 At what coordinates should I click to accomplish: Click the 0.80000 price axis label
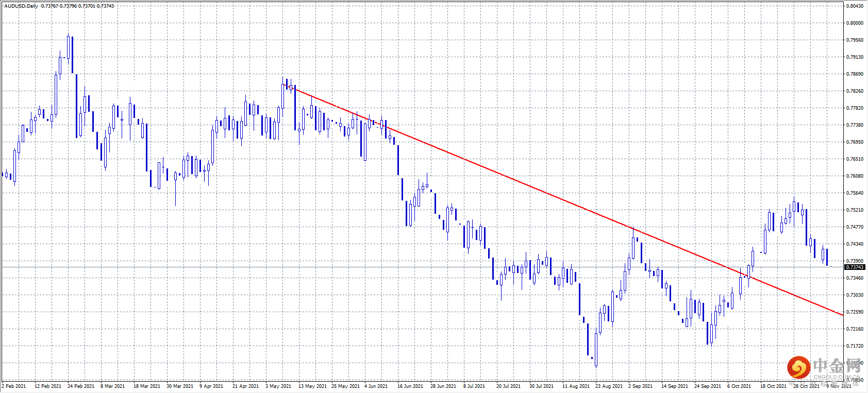[x=855, y=23]
